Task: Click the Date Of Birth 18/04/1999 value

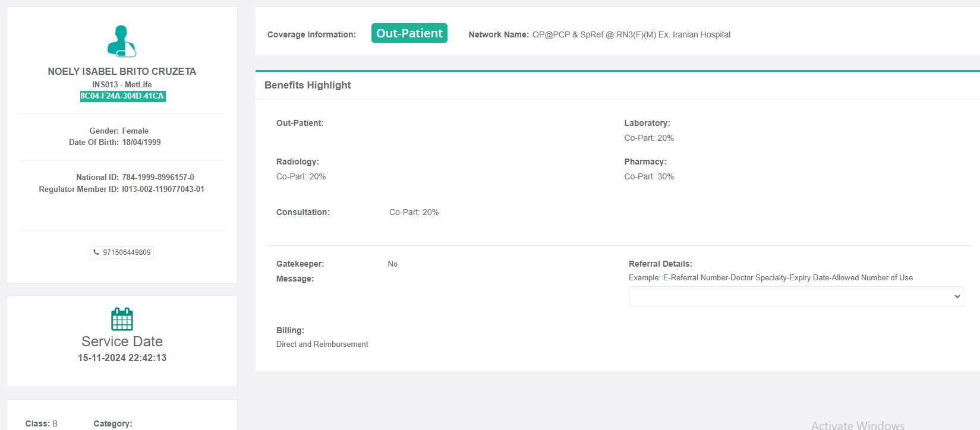Action: point(141,142)
